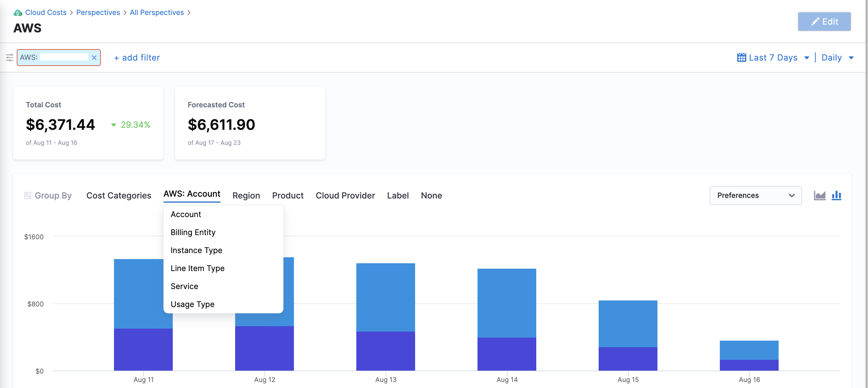Choose Instance Type menu option
This screenshot has height=388, width=868.
[223, 250]
